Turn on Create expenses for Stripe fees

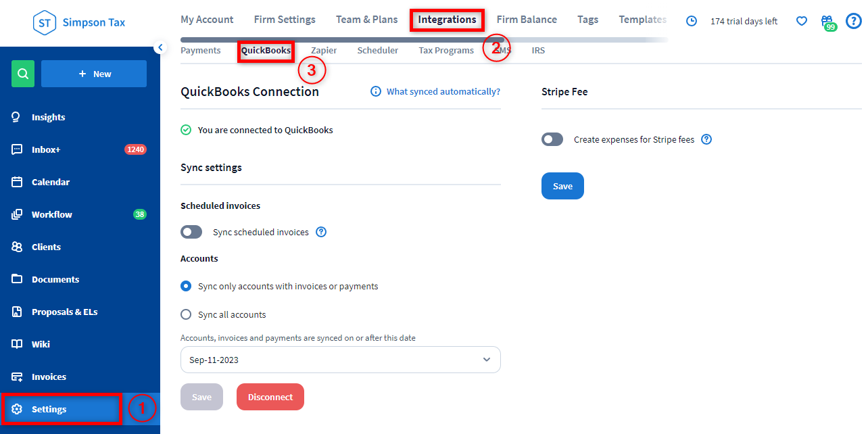tap(552, 139)
